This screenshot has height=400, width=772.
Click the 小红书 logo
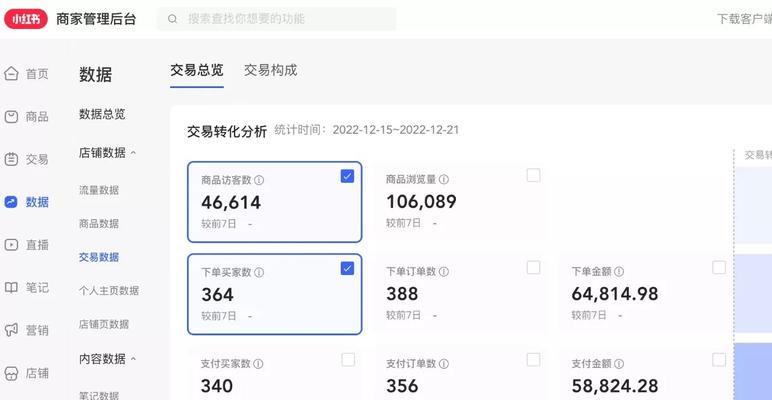tap(26, 19)
